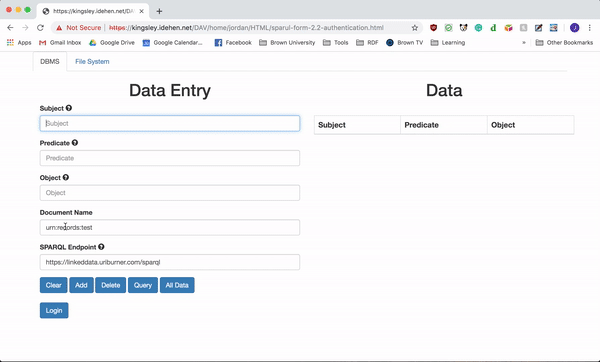The height and width of the screenshot is (362, 600).
Task: Click the Data Entry heading
Action: [170, 90]
